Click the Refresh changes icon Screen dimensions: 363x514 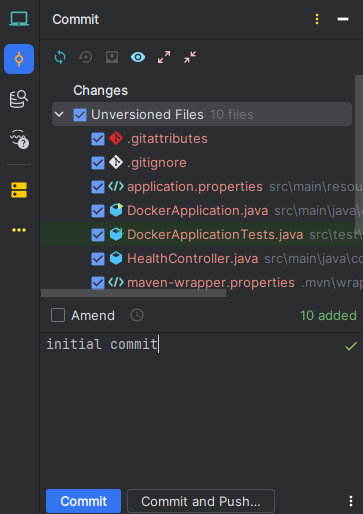tap(60, 57)
